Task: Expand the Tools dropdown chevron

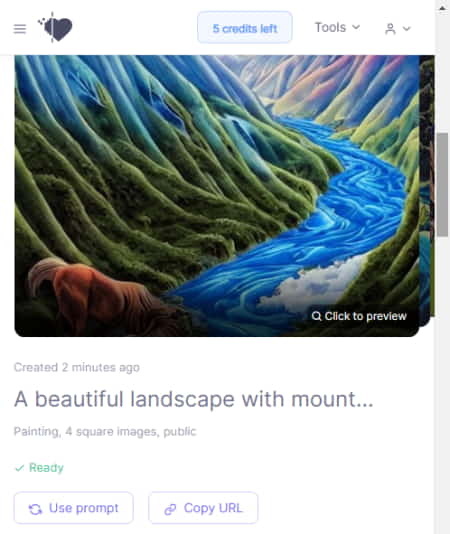Action: pyautogui.click(x=356, y=27)
